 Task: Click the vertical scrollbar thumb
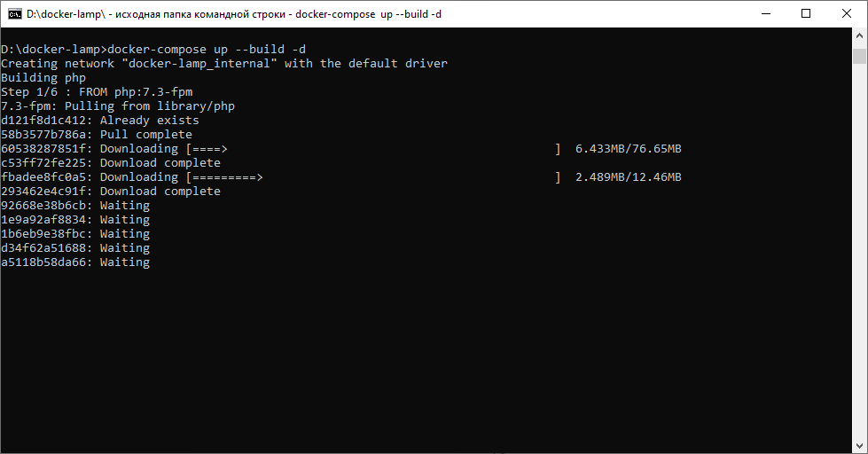point(859,57)
